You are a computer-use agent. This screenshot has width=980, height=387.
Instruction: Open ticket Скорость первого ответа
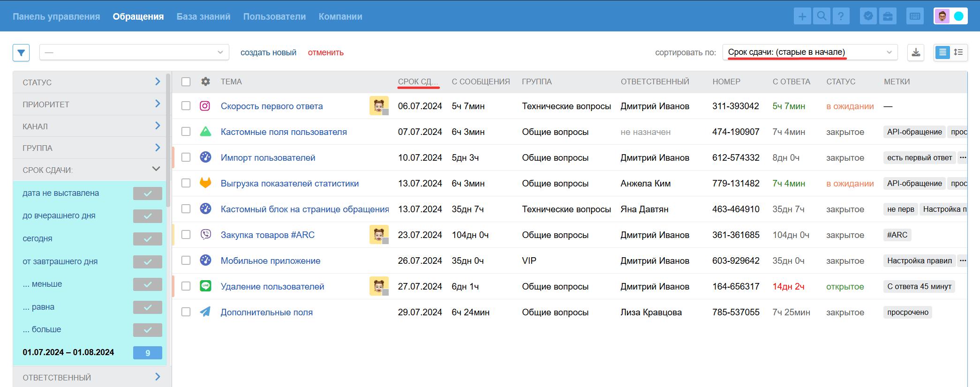click(x=271, y=106)
